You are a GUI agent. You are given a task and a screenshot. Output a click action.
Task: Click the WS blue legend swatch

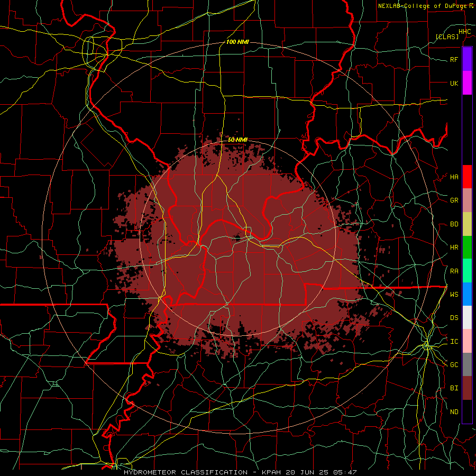[467, 294]
